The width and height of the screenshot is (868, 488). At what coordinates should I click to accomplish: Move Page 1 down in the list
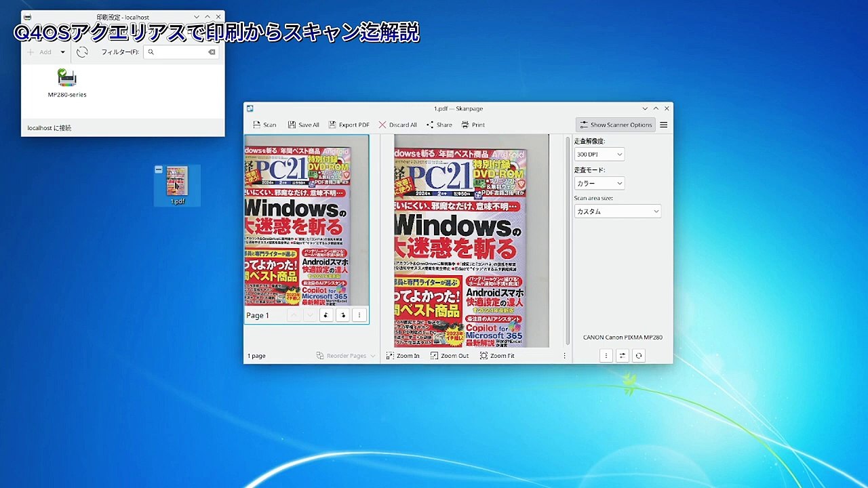click(310, 315)
